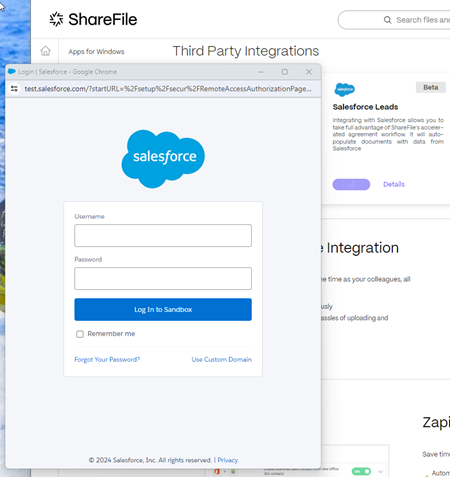Enable the Remember me checkbox

pos(80,334)
